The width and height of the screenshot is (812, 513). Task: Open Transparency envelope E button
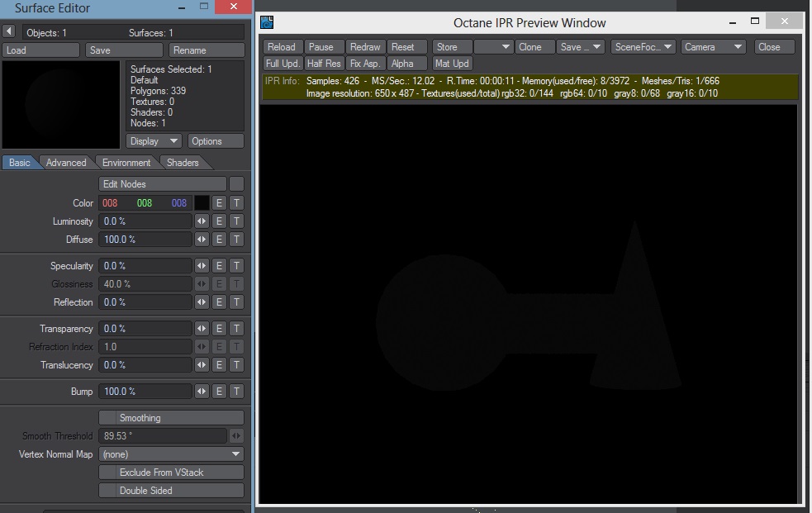[x=219, y=328]
